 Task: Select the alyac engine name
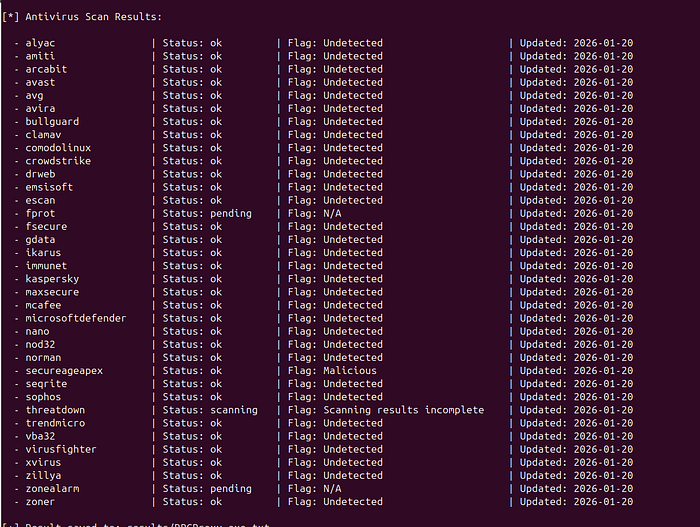tap(40, 43)
